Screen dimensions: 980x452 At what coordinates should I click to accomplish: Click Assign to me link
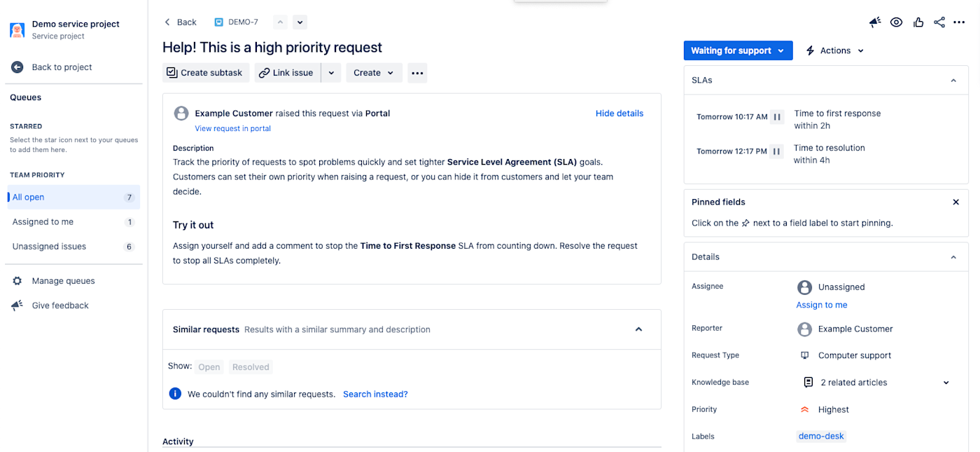point(822,305)
